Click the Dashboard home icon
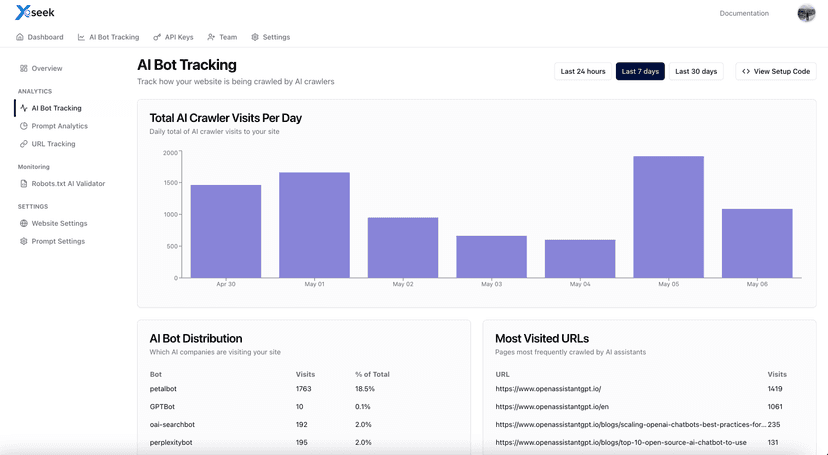 click(x=20, y=37)
